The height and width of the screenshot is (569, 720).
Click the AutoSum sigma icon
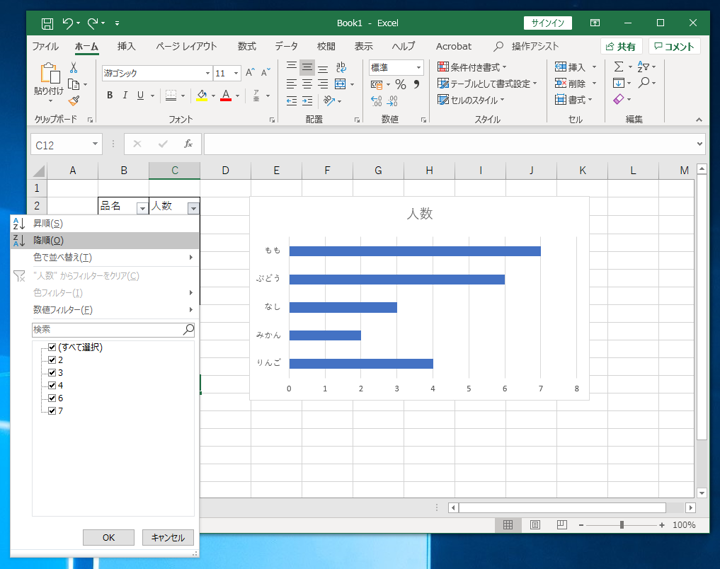tap(619, 67)
